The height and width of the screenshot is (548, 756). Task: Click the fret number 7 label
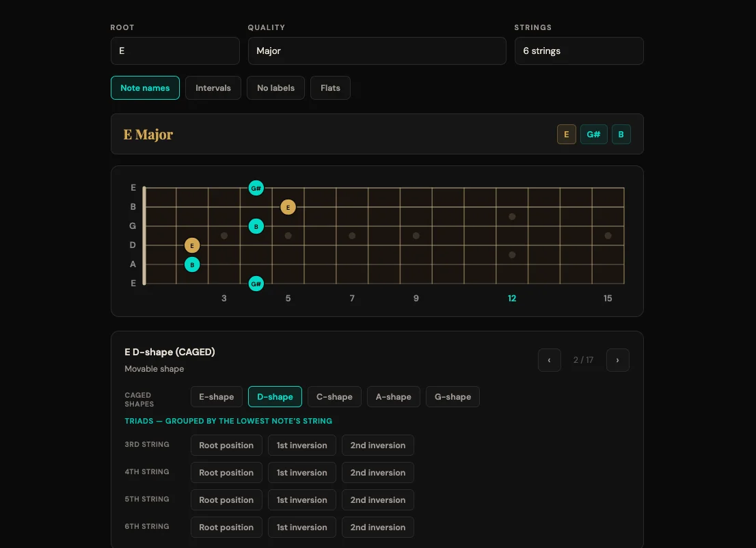coord(352,299)
